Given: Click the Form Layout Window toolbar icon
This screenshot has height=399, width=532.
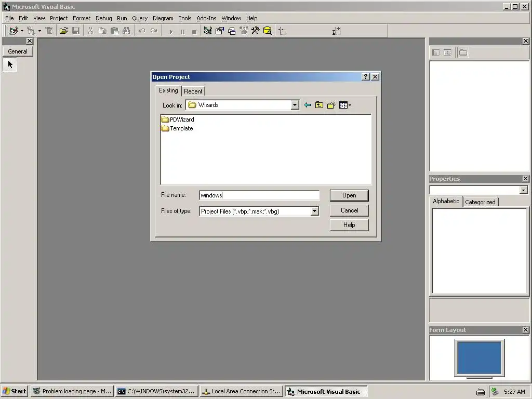Looking at the screenshot, I should coord(232,31).
